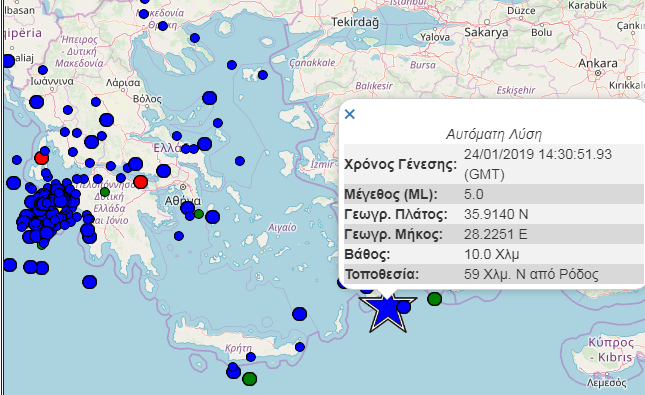This screenshot has width=645, height=395.
Task: Click the location text 59 Χλμ. Ν από Ρόδος
Action: [531, 274]
